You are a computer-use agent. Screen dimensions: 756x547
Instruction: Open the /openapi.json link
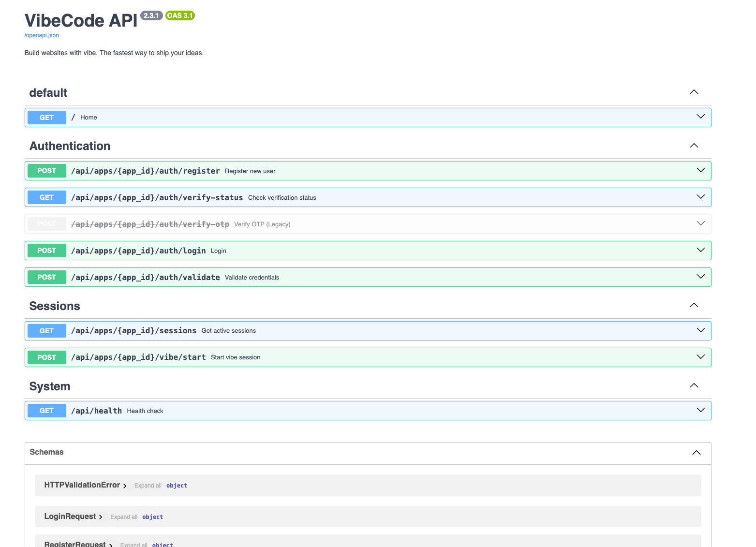[x=42, y=35]
